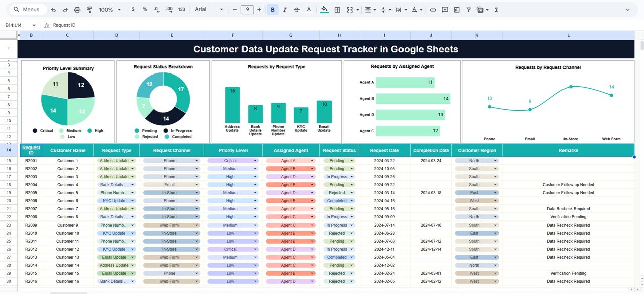The image size is (644, 294).
Task: Insert a link into the cell
Action: [x=433, y=9]
